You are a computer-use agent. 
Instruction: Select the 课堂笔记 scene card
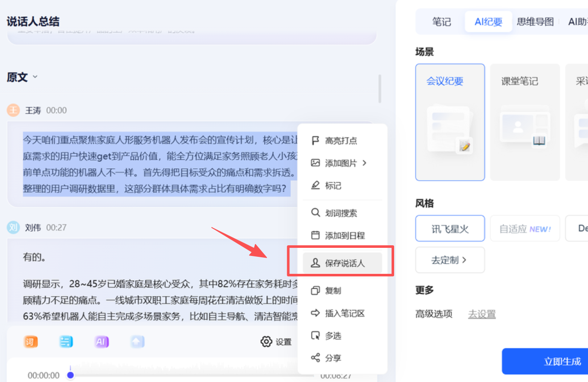coord(525,122)
